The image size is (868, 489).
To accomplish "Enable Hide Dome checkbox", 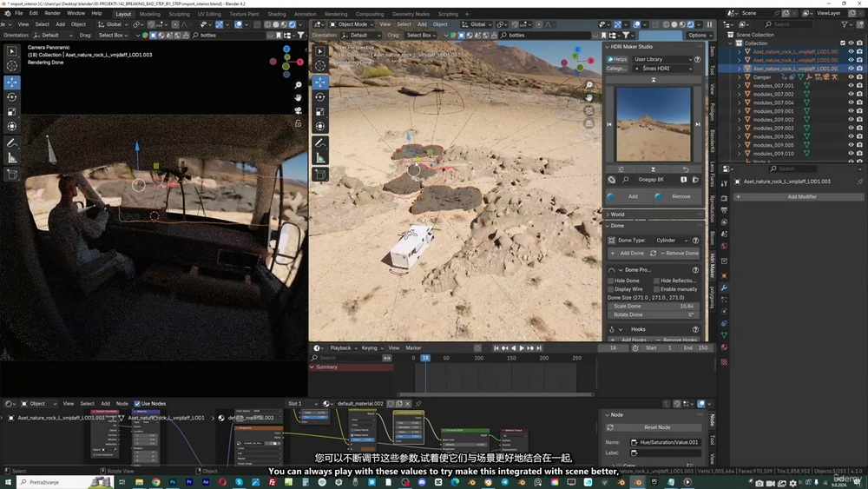I will click(x=610, y=281).
